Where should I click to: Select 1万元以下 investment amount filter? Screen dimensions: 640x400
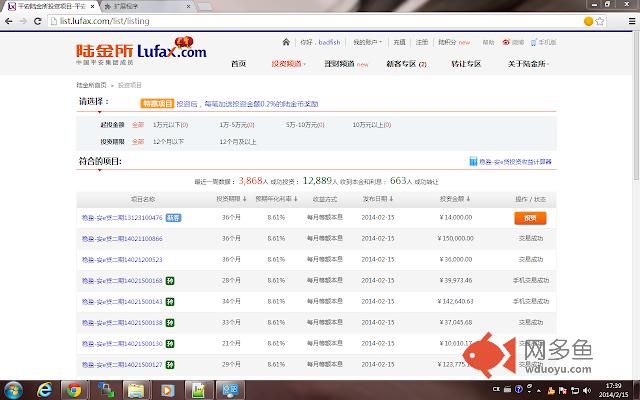coord(168,125)
